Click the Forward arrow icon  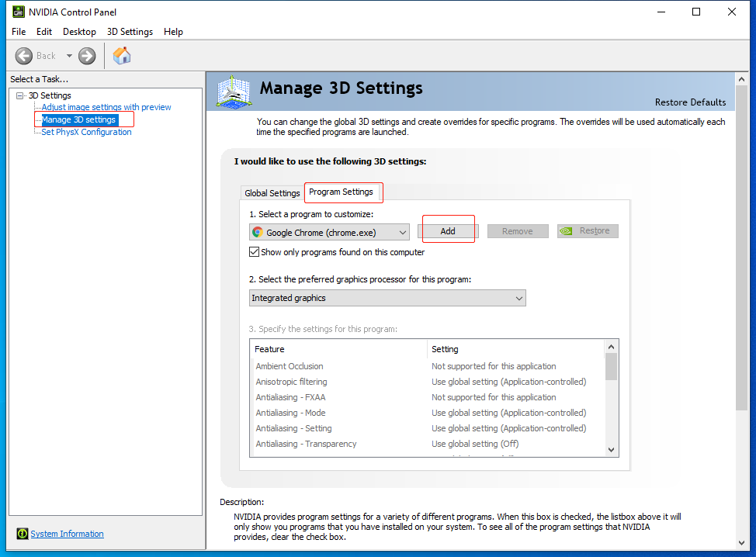point(87,56)
